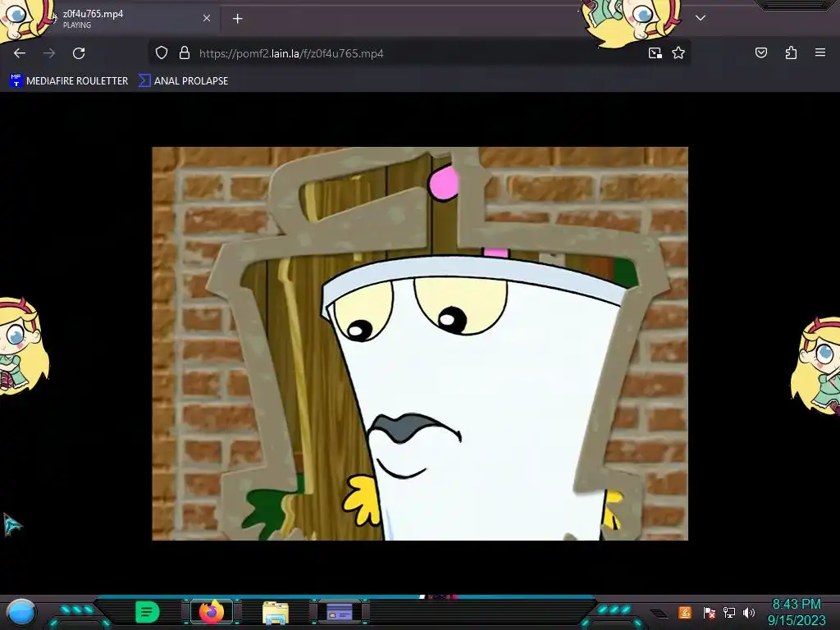Go forward to the next page
The image size is (840, 630).
[49, 53]
